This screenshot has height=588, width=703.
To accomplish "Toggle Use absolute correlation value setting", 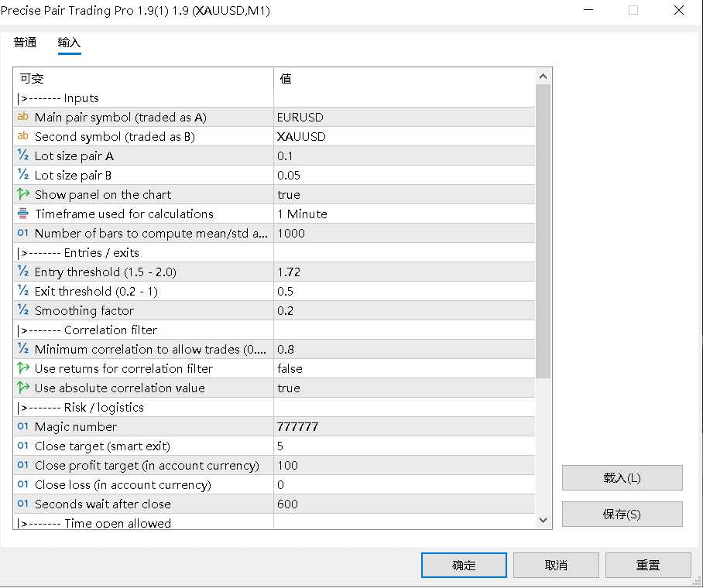I will pos(404,388).
